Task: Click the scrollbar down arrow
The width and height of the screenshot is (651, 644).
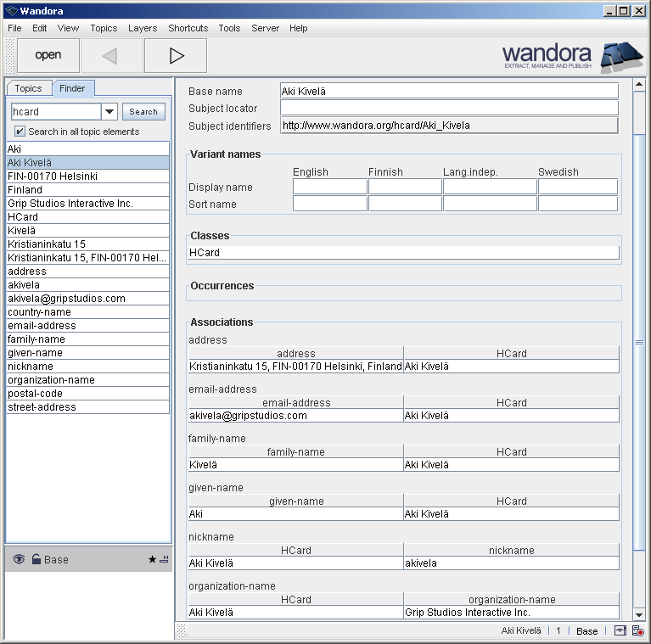Action: click(639, 614)
